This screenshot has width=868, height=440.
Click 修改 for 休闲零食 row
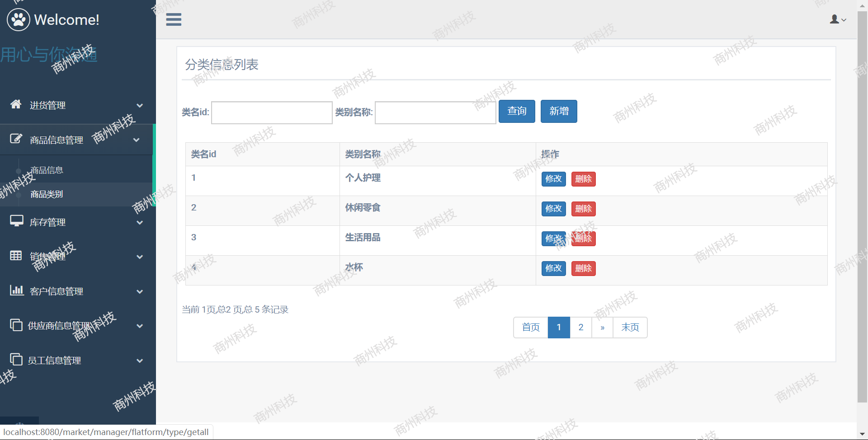point(554,209)
